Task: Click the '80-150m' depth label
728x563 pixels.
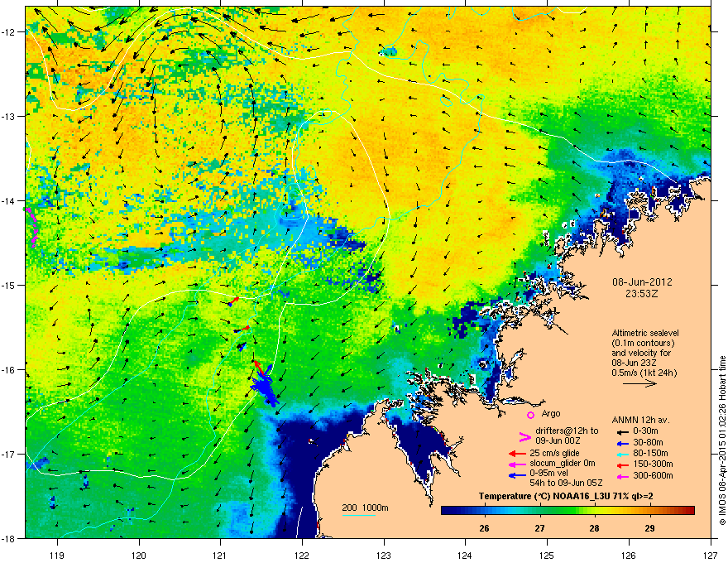Action: click(x=650, y=454)
